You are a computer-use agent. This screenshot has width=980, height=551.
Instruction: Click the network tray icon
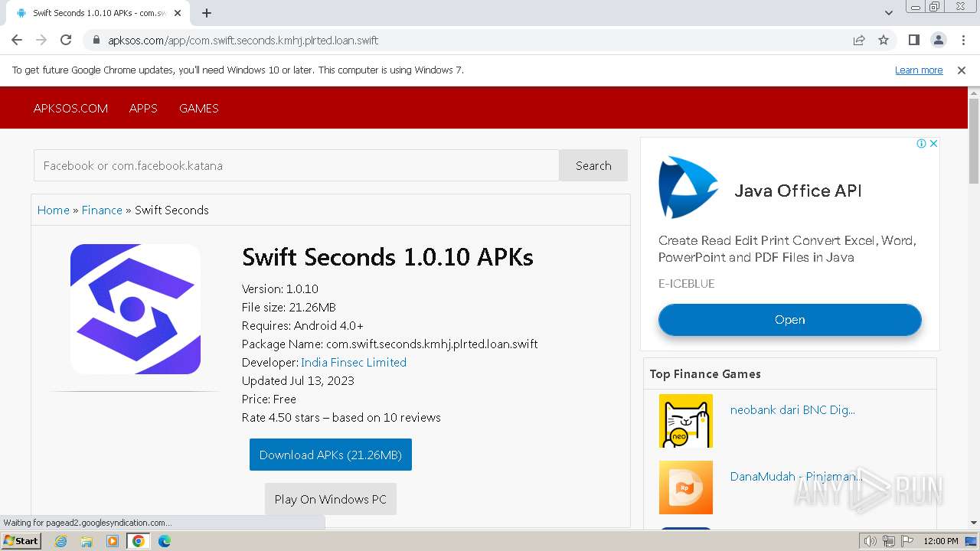(889, 541)
